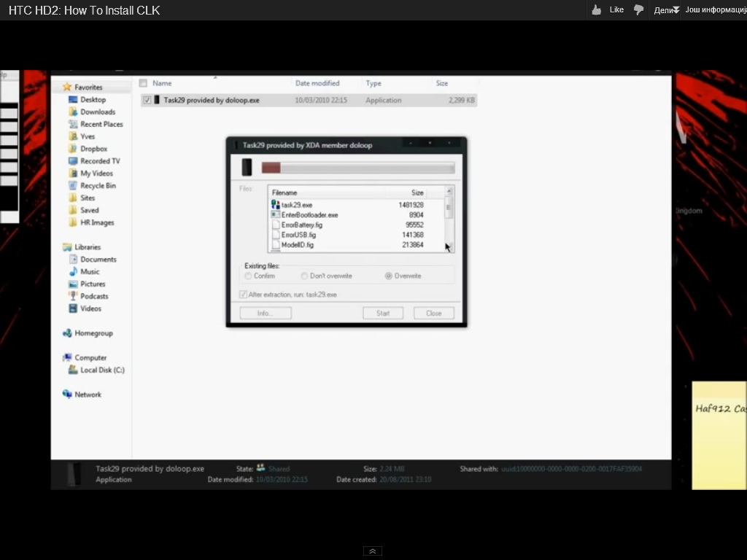Image resolution: width=747 pixels, height=560 pixels.
Task: Toggle the select-all checkbox beside Name
Action: click(x=143, y=83)
